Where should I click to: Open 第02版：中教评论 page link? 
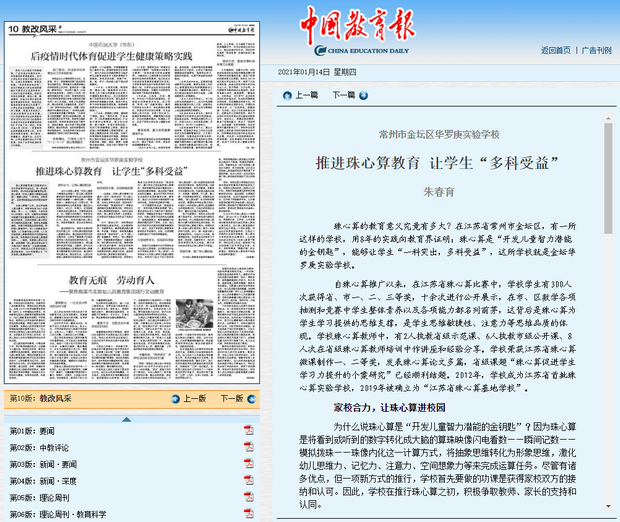pyautogui.click(x=39, y=448)
